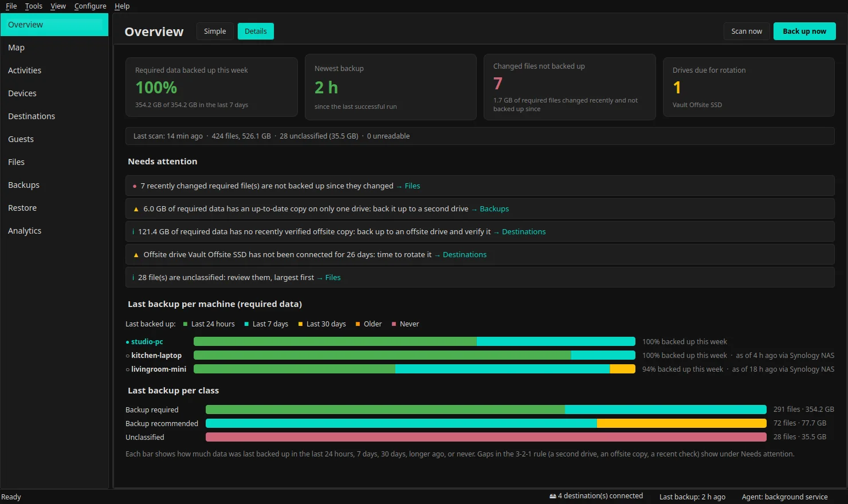Click 'Vault Offsite SSD' text in rotation card
Image resolution: width=848 pixels, height=504 pixels.
point(697,105)
